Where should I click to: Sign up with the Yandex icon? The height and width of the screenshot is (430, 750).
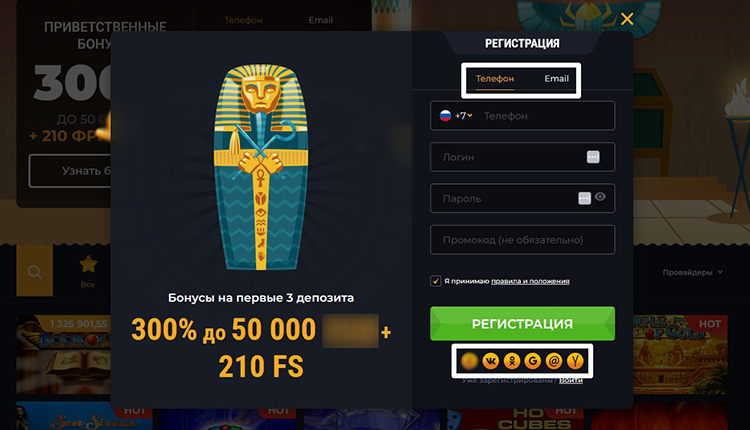(x=575, y=361)
